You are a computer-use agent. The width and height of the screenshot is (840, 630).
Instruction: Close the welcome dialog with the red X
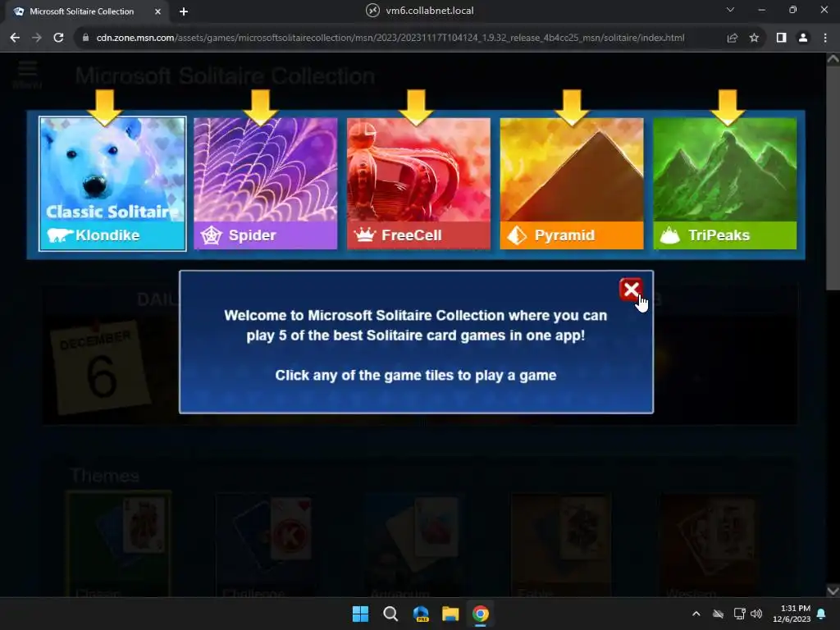tap(631, 290)
